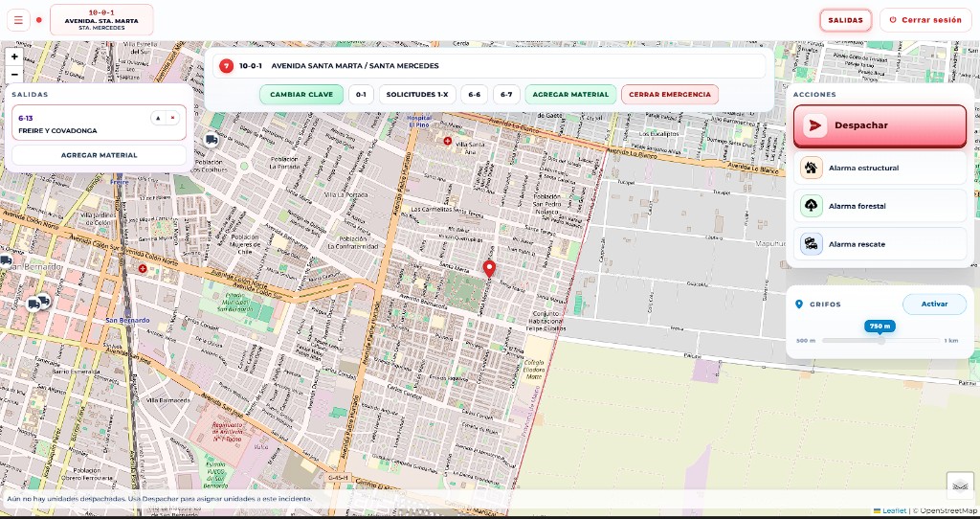Click the red incident pin on the map
Screen dimensions: 980x519
pos(489,269)
